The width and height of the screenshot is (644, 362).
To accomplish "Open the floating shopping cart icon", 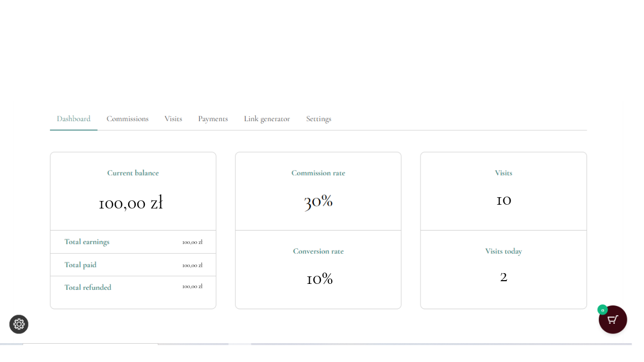I will [613, 319].
